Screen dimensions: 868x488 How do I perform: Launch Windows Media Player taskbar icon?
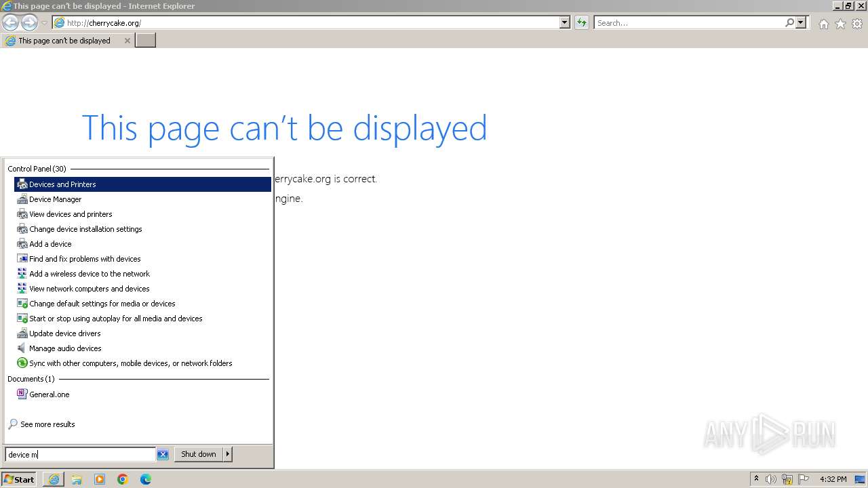(100, 479)
